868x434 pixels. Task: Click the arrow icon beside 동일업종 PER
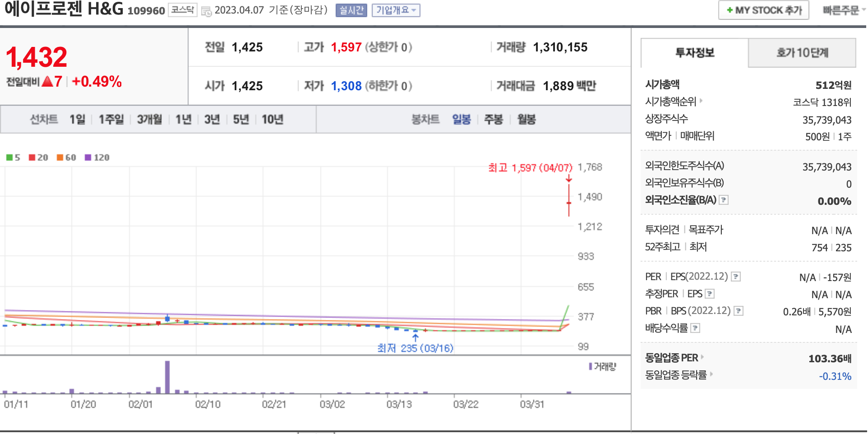point(702,357)
